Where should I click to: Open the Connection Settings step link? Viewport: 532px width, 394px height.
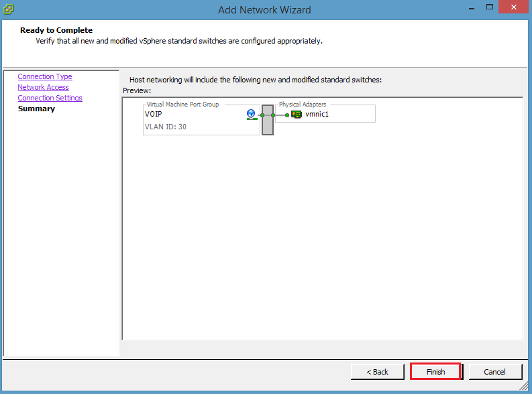tap(50, 98)
